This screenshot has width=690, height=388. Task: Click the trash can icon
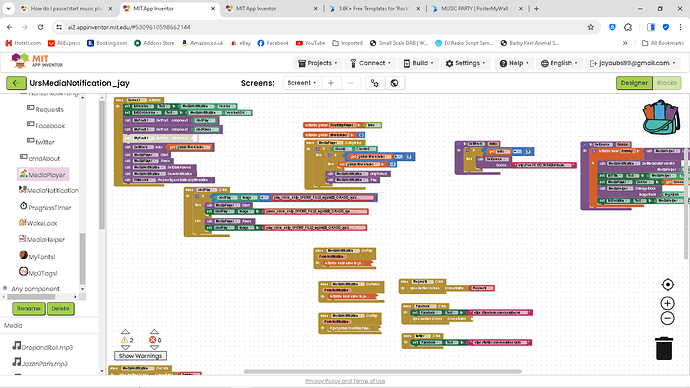[x=664, y=348]
